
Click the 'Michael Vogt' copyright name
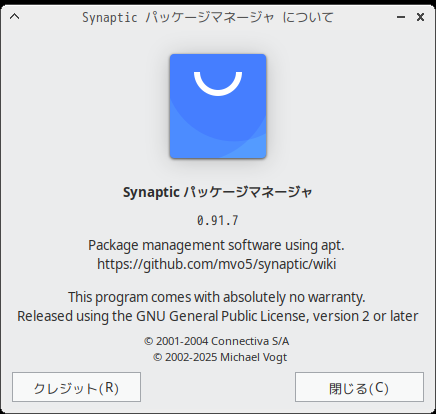[x=253, y=357]
